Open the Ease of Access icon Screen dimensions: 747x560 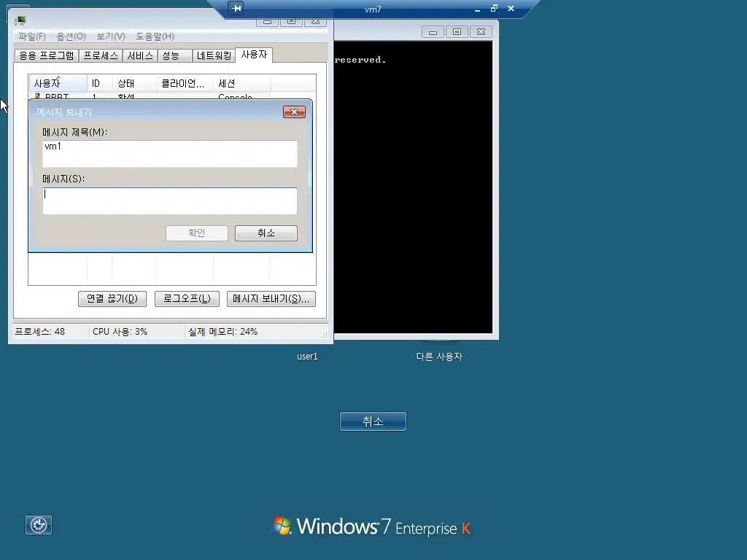(x=39, y=525)
